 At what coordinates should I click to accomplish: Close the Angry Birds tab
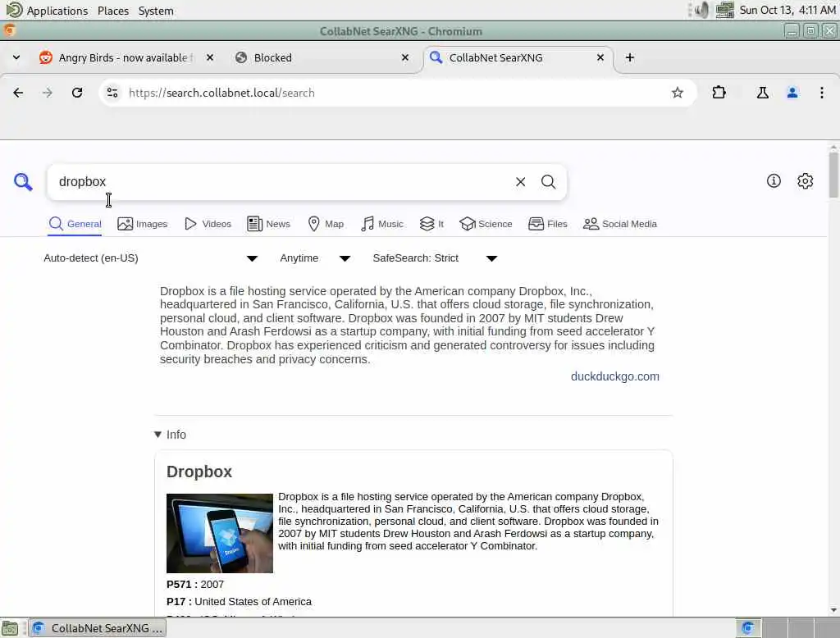point(210,57)
